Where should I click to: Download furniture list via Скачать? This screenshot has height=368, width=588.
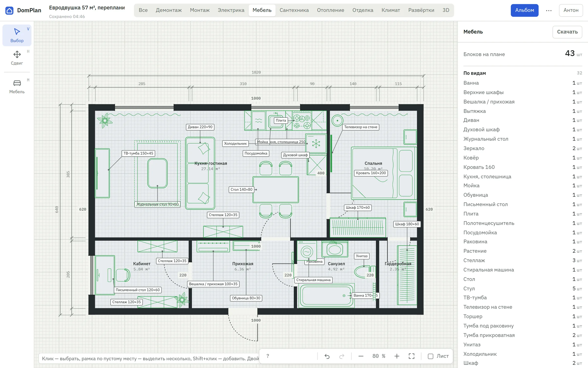[567, 32]
